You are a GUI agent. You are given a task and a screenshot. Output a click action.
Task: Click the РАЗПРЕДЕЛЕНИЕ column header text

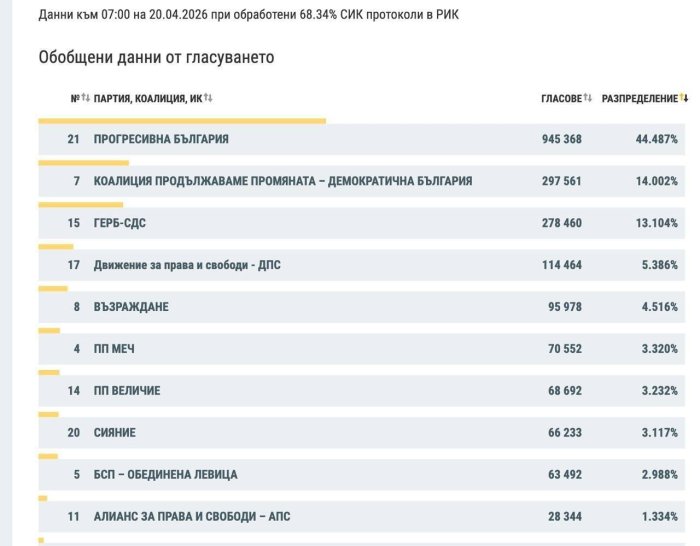639,98
